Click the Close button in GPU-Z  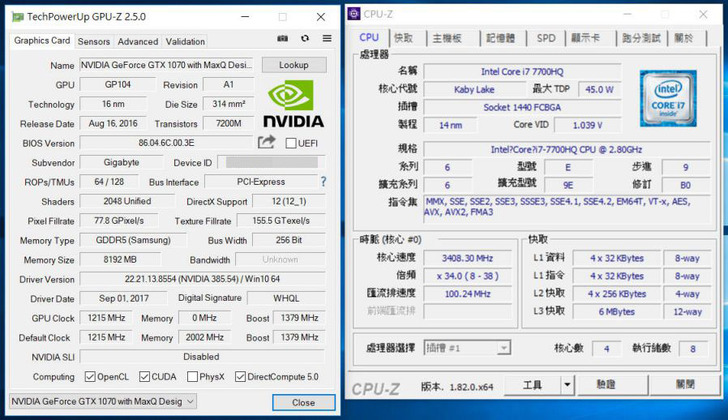pos(304,402)
